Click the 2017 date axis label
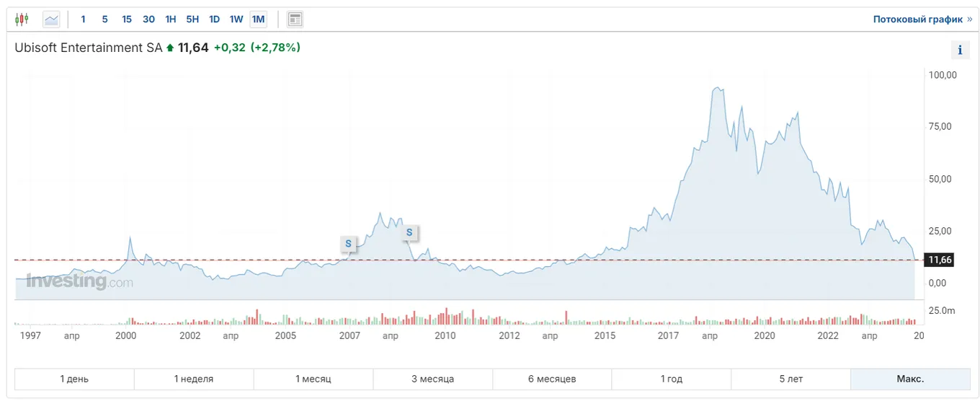Screen dimensions: 980x409 pyautogui.click(x=669, y=336)
